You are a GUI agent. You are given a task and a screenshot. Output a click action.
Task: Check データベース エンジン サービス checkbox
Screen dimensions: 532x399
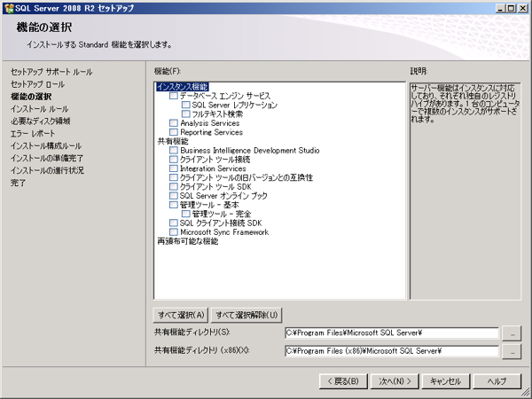pos(174,96)
